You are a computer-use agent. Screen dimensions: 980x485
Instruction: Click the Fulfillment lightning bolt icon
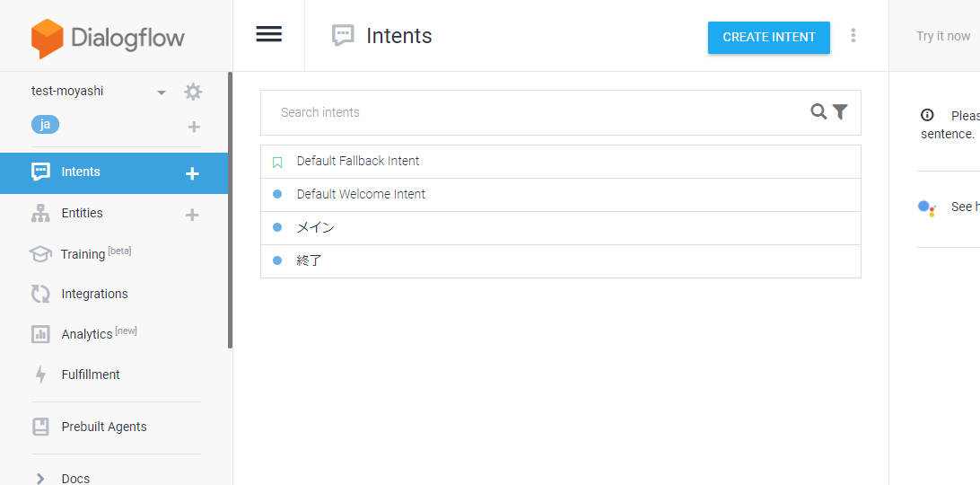(40, 375)
